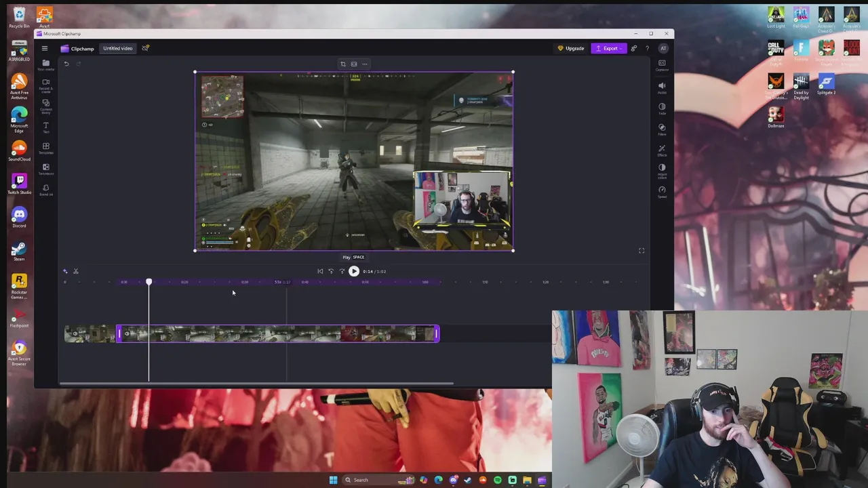
Task: Rewind five seconds in preview
Action: (331, 271)
